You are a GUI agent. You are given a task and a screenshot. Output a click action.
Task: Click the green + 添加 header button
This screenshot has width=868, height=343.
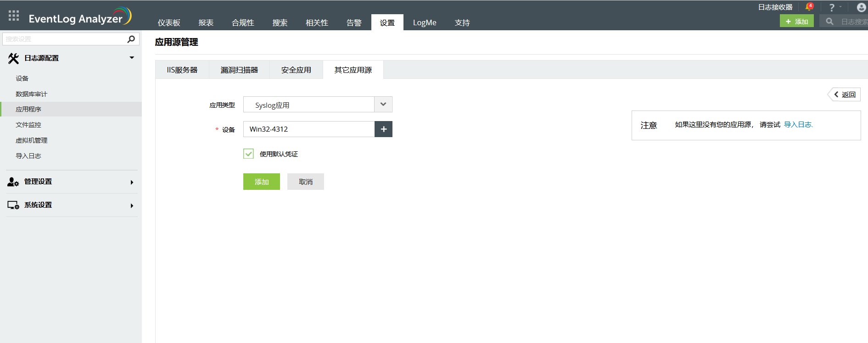(797, 21)
